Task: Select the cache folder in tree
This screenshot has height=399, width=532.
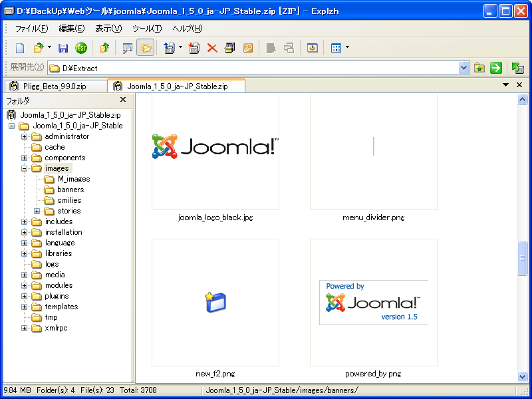Action: pyautogui.click(x=55, y=147)
